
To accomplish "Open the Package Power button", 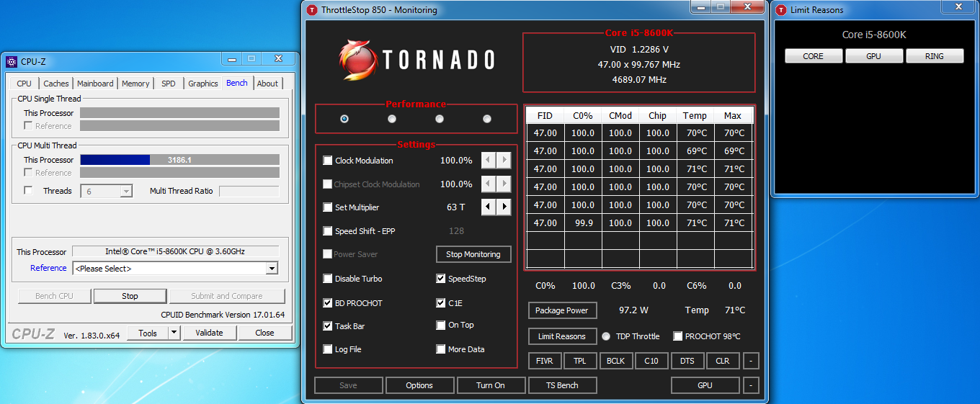I will pyautogui.click(x=562, y=310).
